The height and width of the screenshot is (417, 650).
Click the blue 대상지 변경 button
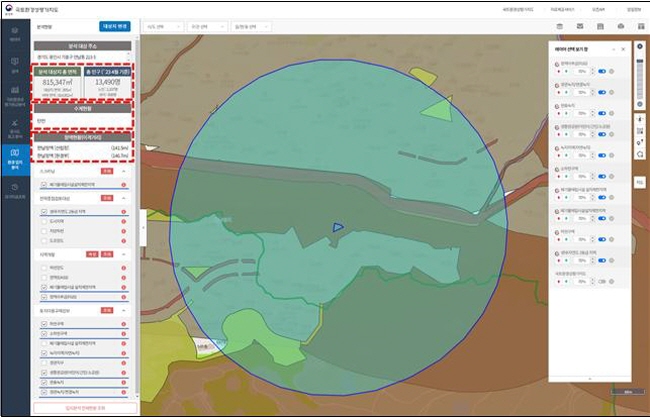click(115, 27)
